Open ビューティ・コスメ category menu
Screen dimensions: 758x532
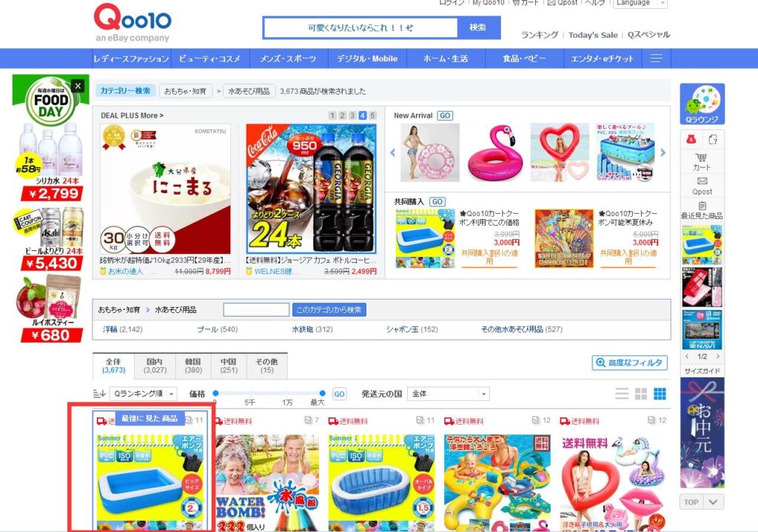(209, 58)
